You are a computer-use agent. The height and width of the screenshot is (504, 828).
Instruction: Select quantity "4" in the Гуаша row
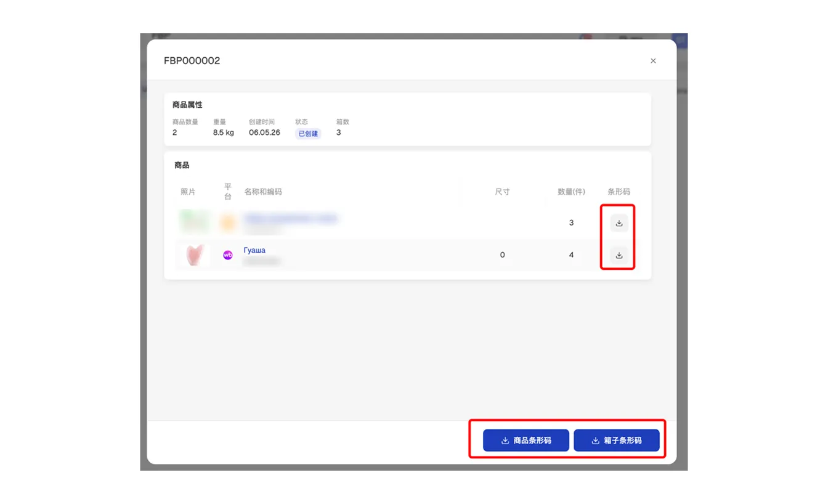pyautogui.click(x=571, y=255)
